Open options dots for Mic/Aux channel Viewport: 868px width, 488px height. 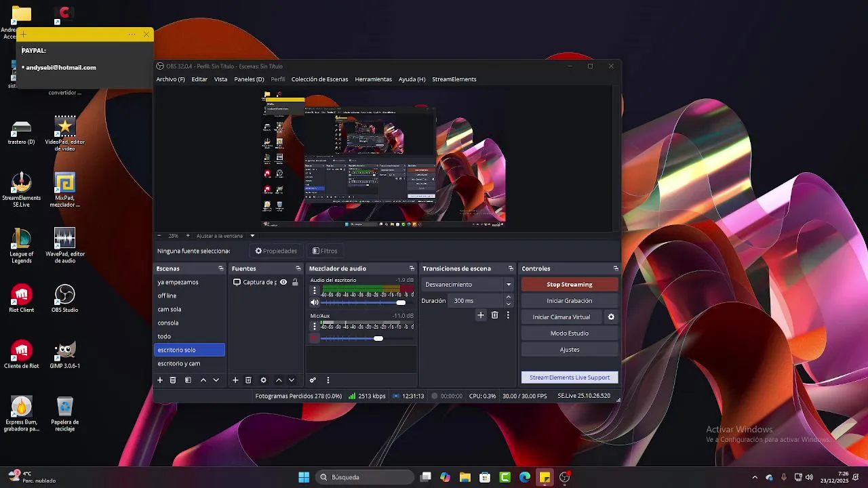(x=314, y=326)
